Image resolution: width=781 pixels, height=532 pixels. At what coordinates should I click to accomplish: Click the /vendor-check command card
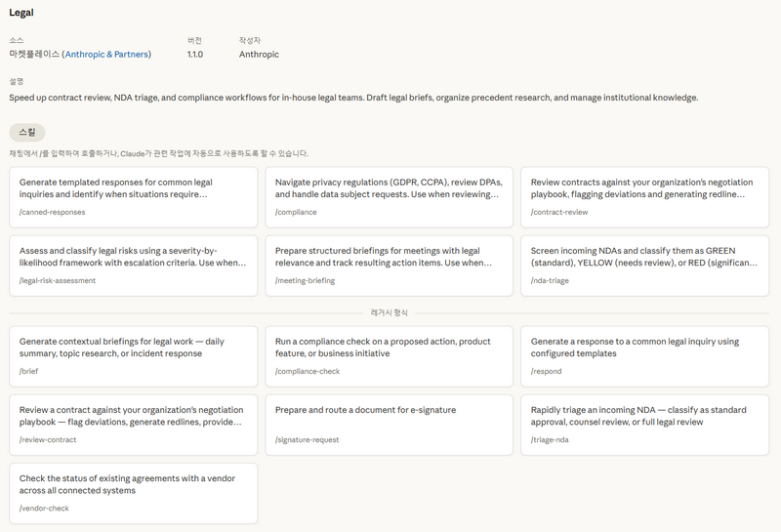(x=133, y=493)
